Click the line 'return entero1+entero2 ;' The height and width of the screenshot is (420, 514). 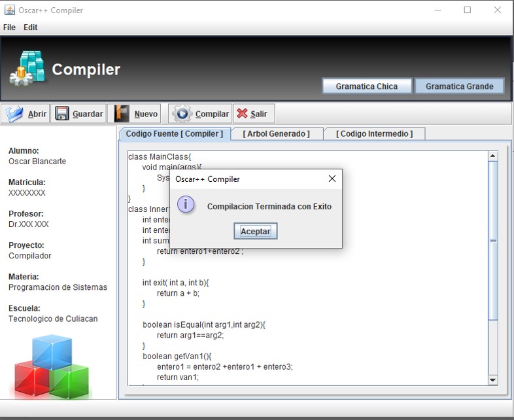pyautogui.click(x=200, y=251)
